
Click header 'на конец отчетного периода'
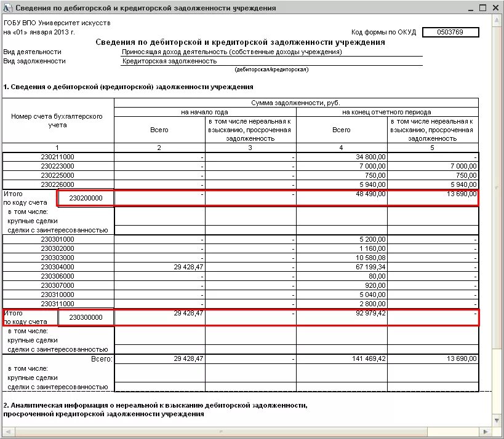(x=386, y=112)
